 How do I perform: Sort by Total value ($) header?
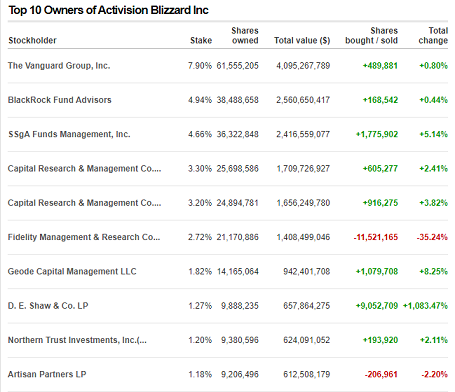(302, 40)
